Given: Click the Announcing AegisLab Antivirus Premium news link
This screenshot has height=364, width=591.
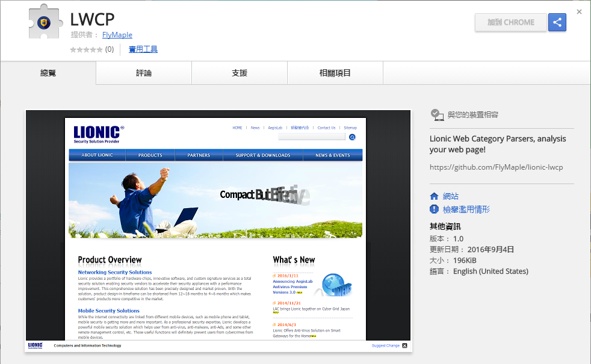Looking at the screenshot, I should (292, 287).
